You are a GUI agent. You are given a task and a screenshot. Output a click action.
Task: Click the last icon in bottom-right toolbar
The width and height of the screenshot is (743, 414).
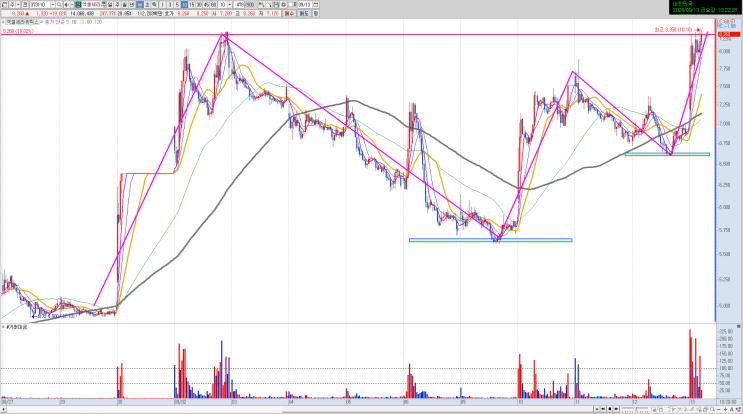738,409
